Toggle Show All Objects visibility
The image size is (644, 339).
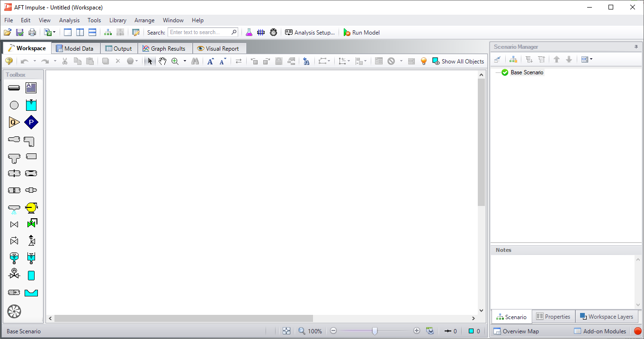click(458, 61)
